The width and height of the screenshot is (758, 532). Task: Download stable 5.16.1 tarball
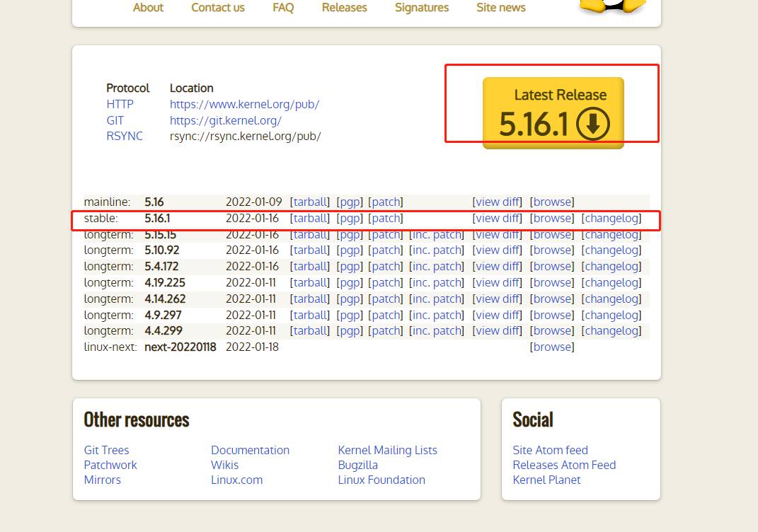click(310, 219)
